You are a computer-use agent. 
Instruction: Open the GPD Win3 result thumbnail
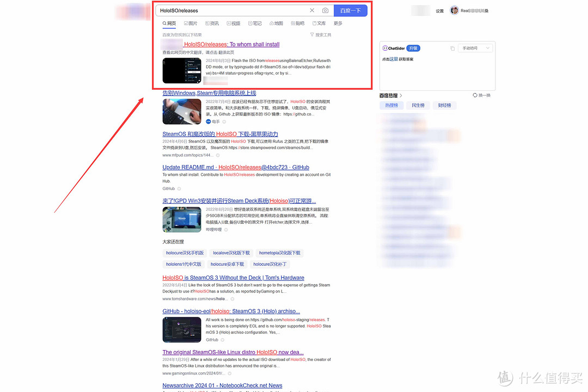[182, 219]
